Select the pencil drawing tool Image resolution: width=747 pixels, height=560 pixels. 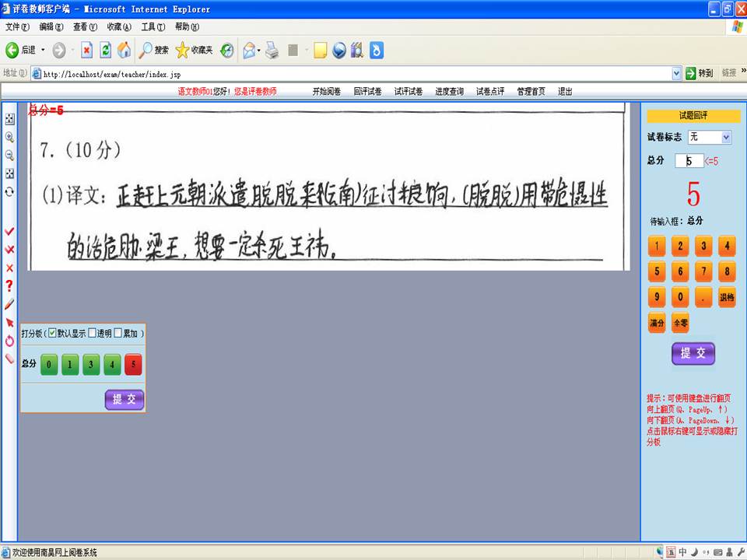9,303
